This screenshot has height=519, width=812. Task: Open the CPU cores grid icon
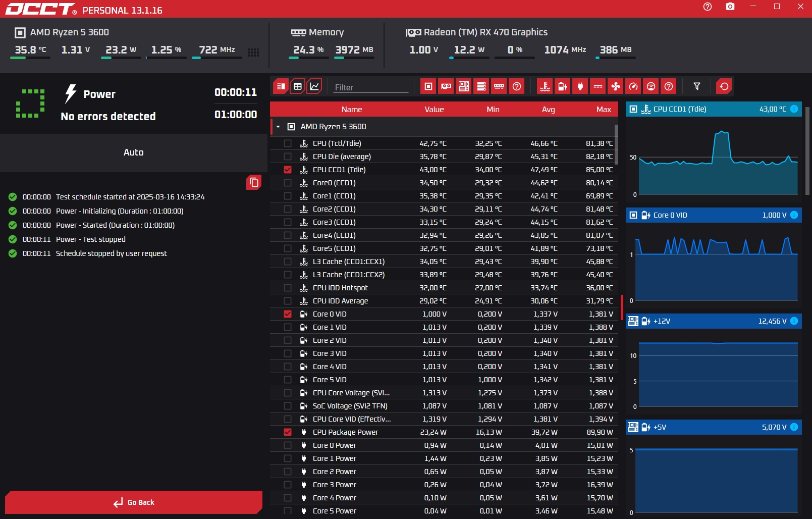(x=253, y=53)
